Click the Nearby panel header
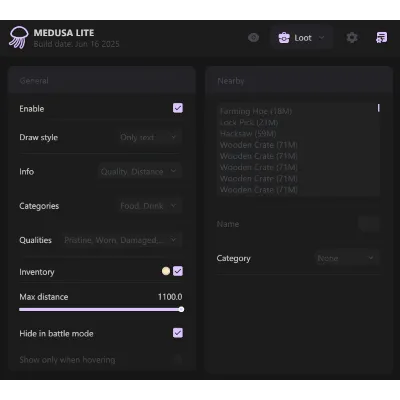Image resolution: width=400 pixels, height=400 pixels. (x=299, y=80)
